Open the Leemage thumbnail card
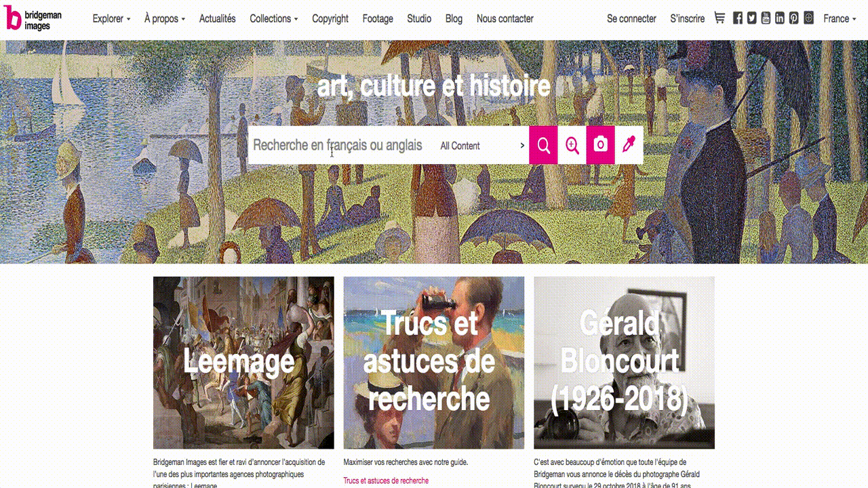 (243, 363)
